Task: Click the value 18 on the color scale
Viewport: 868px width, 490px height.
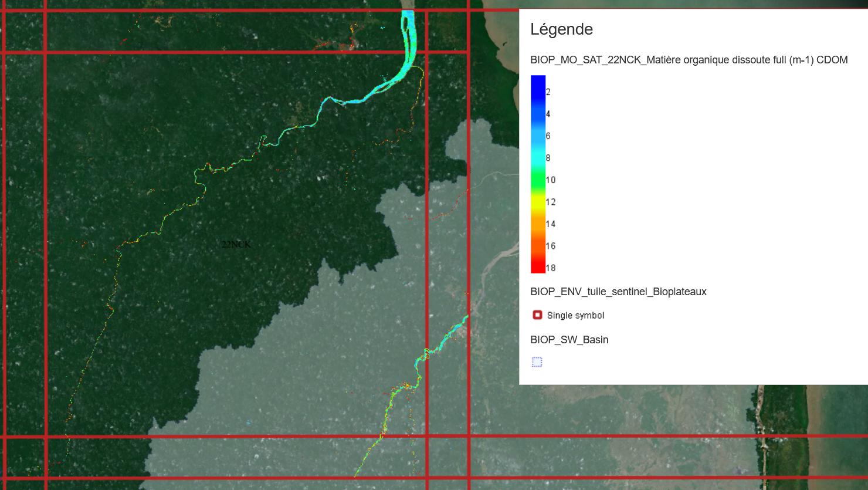Action: point(551,268)
